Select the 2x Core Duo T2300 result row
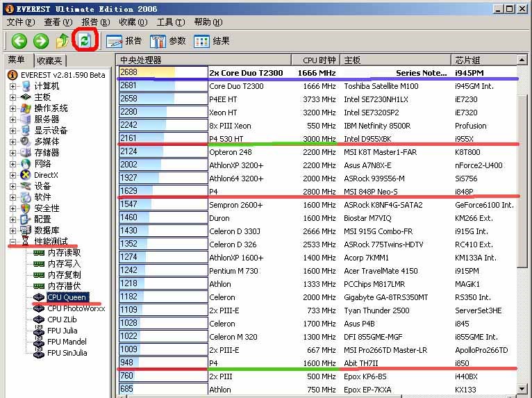The width and height of the screenshot is (532, 398). click(x=317, y=73)
